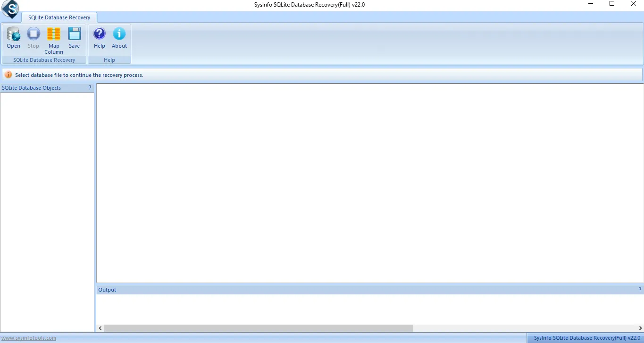Viewport: 644px width, 343px height.
Task: Open a SQLite database file
Action: coord(13,38)
